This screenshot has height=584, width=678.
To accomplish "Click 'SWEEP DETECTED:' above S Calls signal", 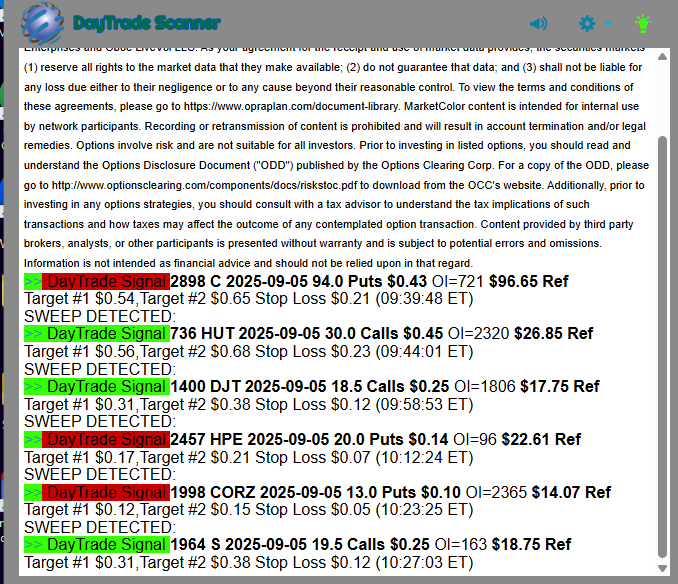I will (x=100, y=527).
